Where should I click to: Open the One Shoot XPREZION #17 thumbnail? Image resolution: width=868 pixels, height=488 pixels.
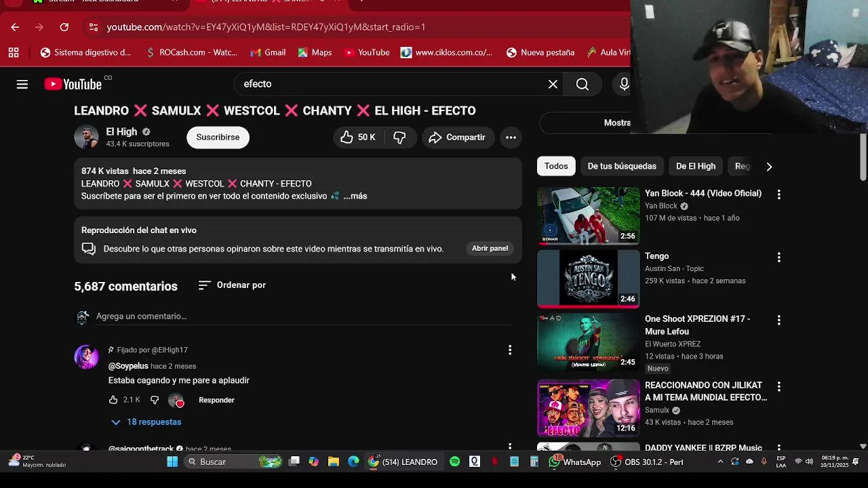coord(588,342)
